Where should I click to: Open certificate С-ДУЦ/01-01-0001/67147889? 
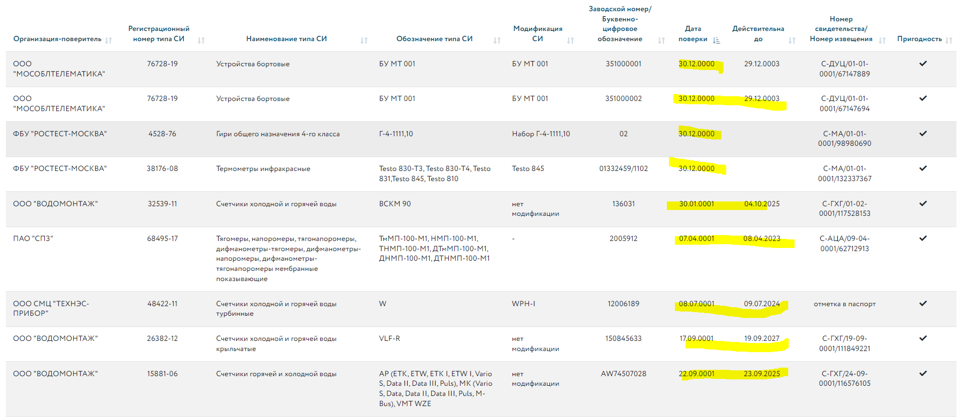click(844, 69)
